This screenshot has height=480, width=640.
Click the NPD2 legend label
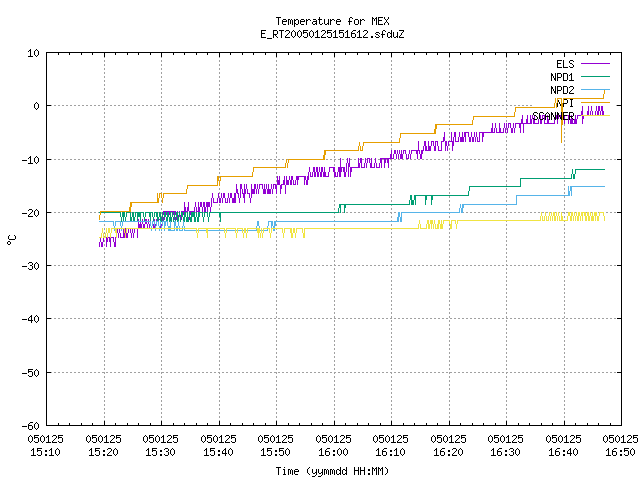tap(562, 90)
